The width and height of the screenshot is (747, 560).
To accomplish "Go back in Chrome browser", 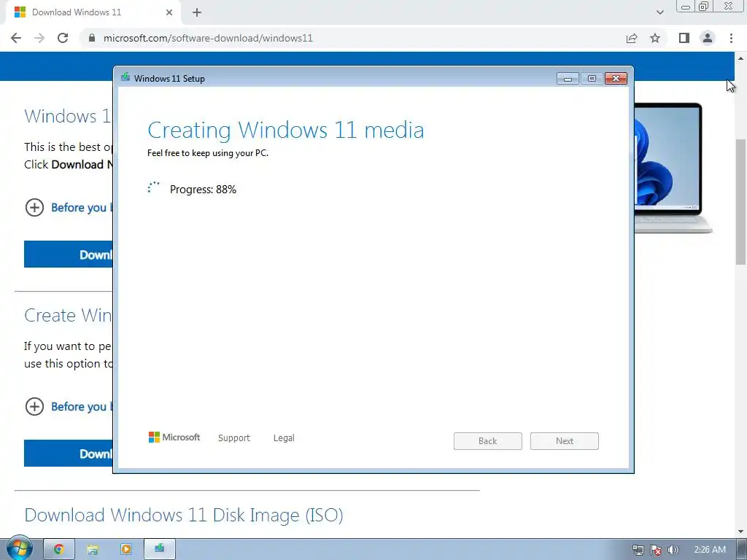I will [16, 38].
